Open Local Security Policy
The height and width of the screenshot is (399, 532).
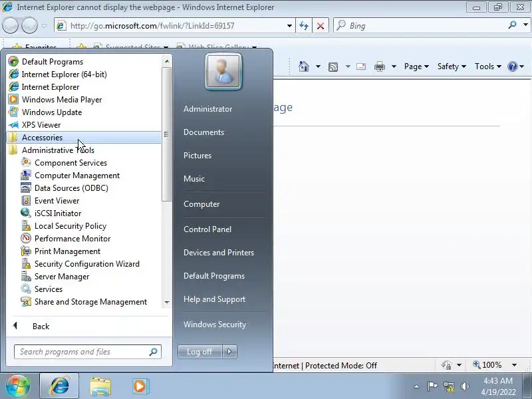coord(84,226)
